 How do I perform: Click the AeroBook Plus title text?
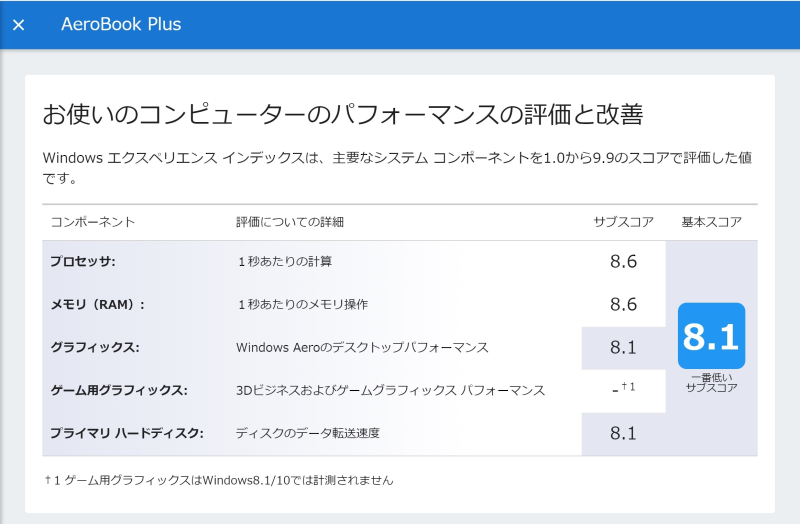(x=121, y=24)
